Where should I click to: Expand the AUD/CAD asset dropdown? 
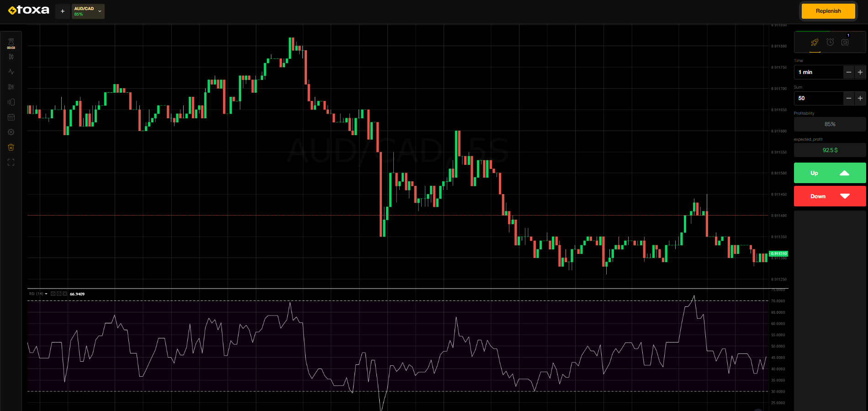99,11
